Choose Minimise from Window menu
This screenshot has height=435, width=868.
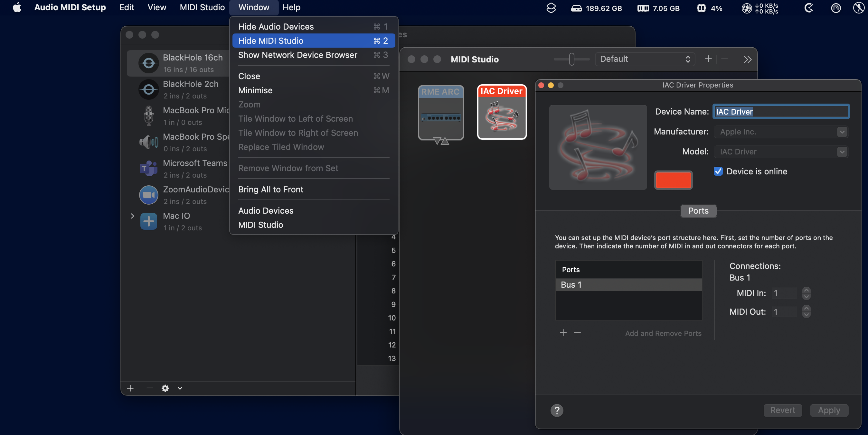(x=314, y=90)
